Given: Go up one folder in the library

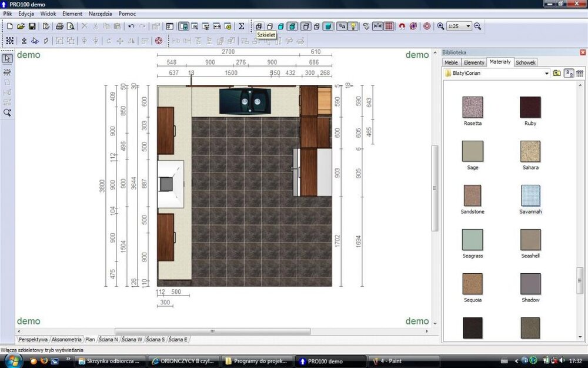Looking at the screenshot, I should 556,74.
